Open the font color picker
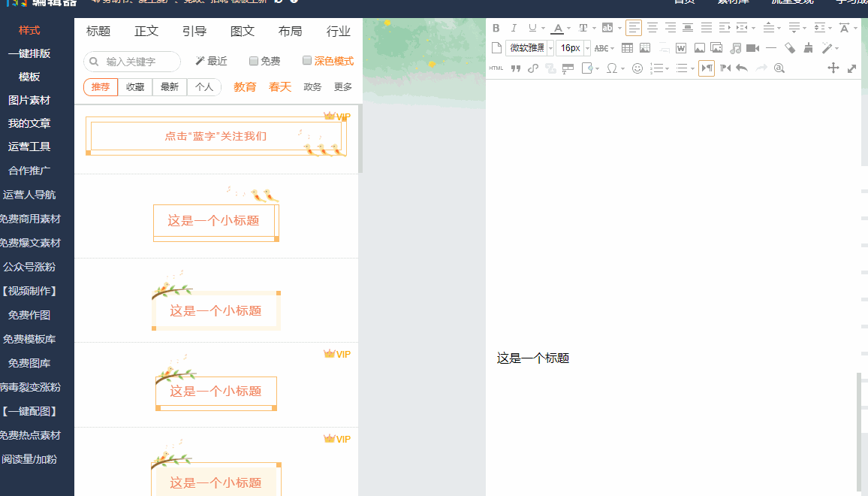 point(558,28)
